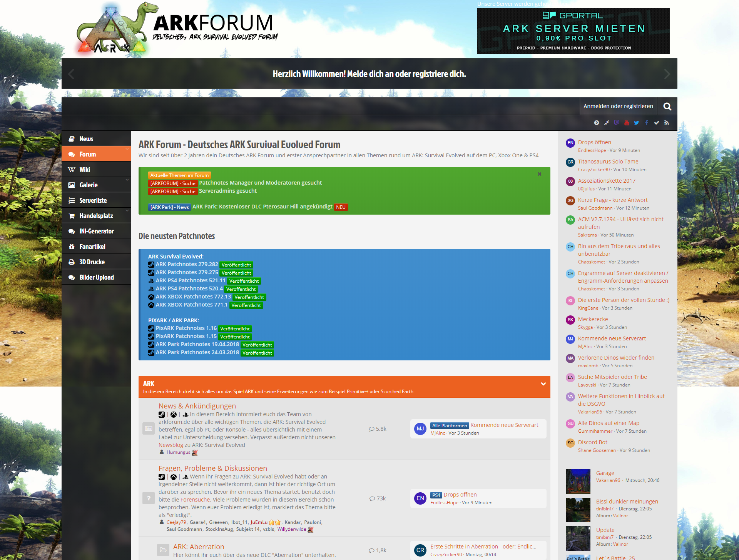Select Fanartikel in the side menu
Image resolution: width=739 pixels, height=560 pixels.
[x=96, y=247]
